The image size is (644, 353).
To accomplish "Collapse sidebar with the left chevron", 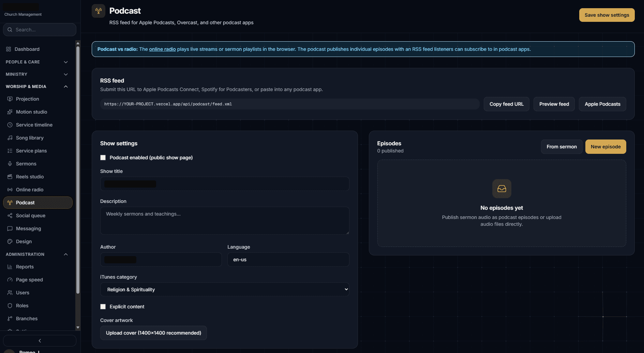I will coord(40,341).
